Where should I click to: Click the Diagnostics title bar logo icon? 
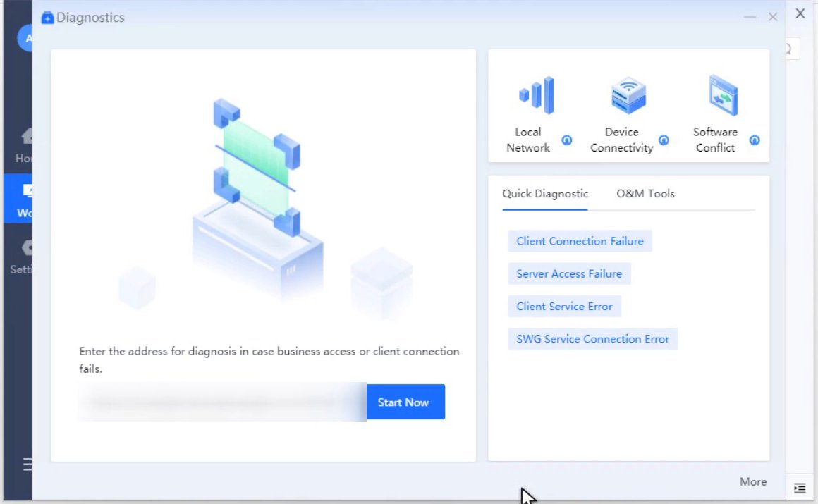point(47,18)
